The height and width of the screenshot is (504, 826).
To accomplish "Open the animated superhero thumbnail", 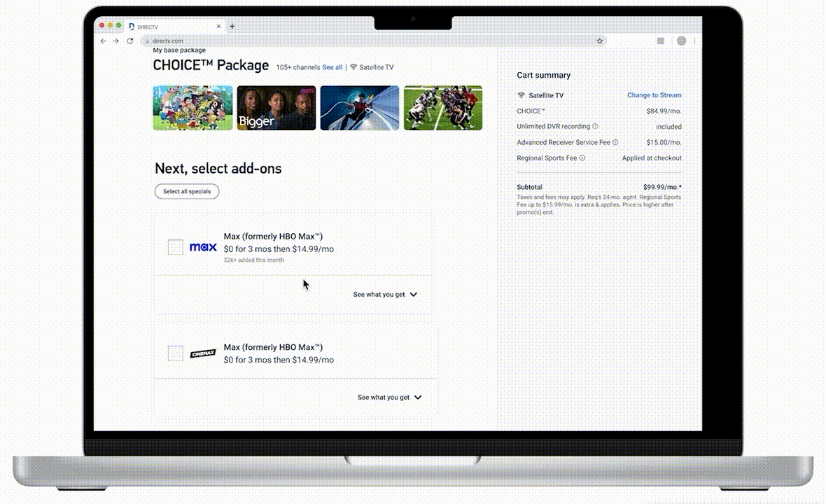I will [x=360, y=108].
